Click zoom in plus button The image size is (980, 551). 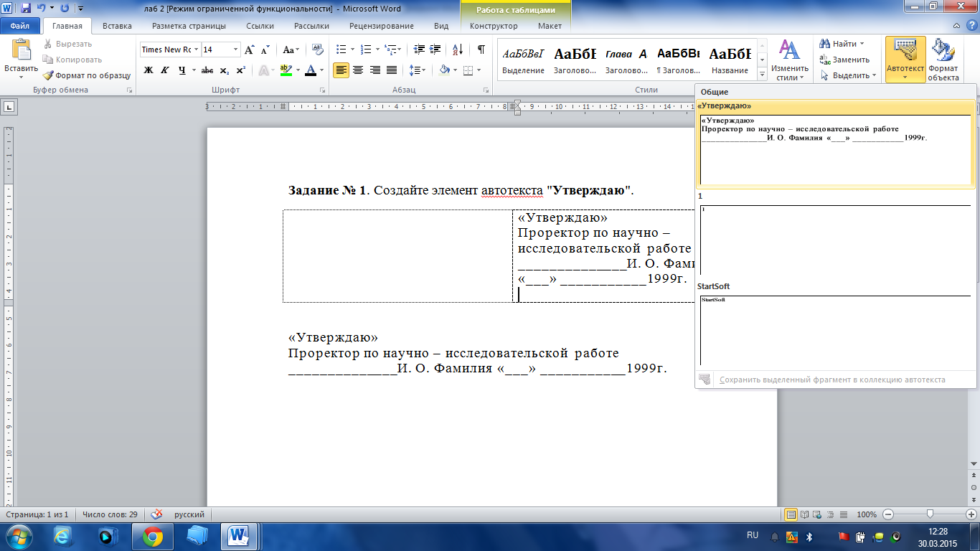[x=971, y=514]
